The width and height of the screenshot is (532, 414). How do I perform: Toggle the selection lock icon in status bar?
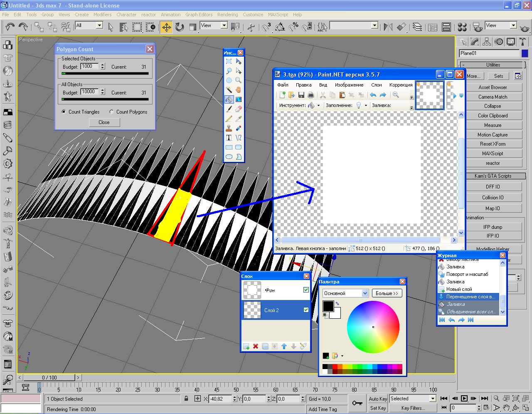point(187,399)
